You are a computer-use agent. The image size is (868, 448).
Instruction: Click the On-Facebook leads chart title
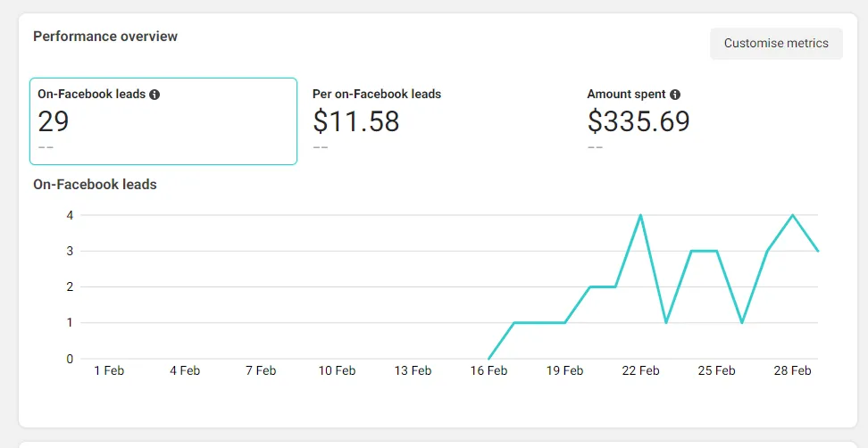95,185
